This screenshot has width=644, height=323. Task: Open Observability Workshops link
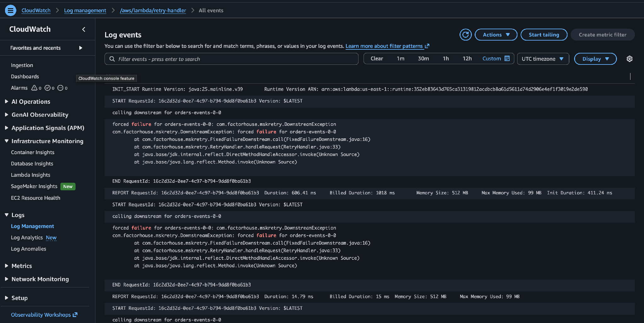[x=41, y=315]
